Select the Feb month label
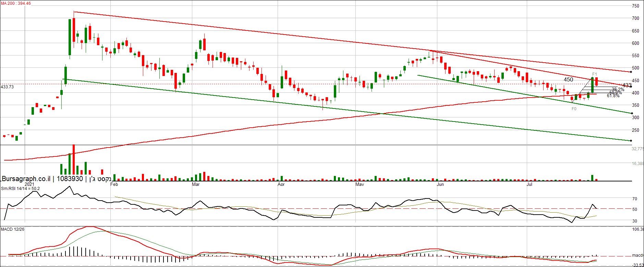 pos(114,185)
